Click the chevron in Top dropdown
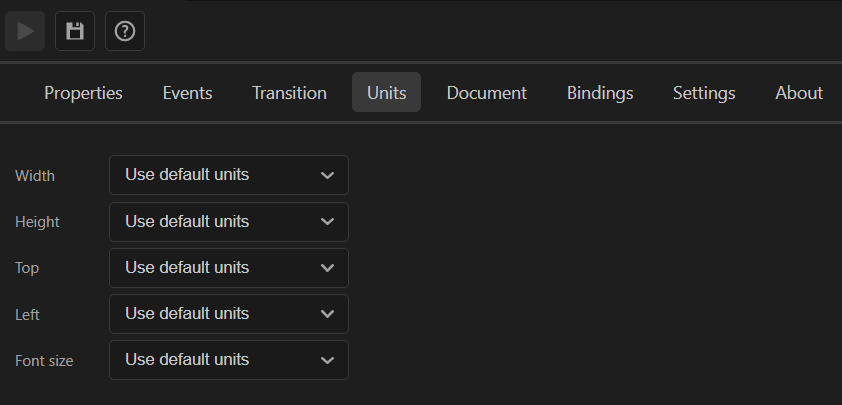 click(327, 268)
